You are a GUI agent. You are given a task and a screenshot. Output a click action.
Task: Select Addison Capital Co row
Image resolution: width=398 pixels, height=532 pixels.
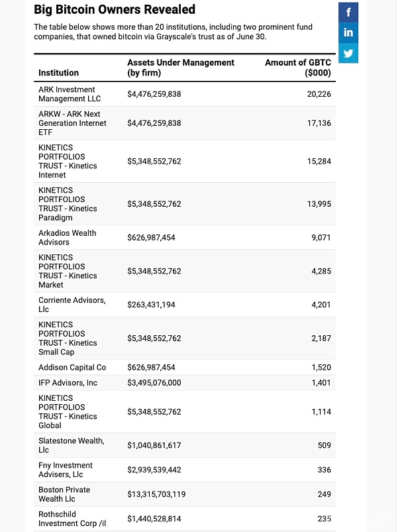185,367
